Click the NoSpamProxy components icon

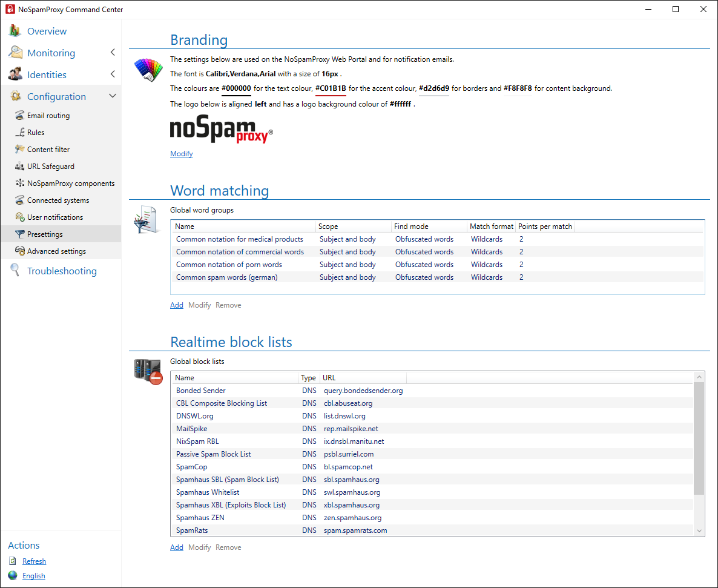click(x=20, y=183)
